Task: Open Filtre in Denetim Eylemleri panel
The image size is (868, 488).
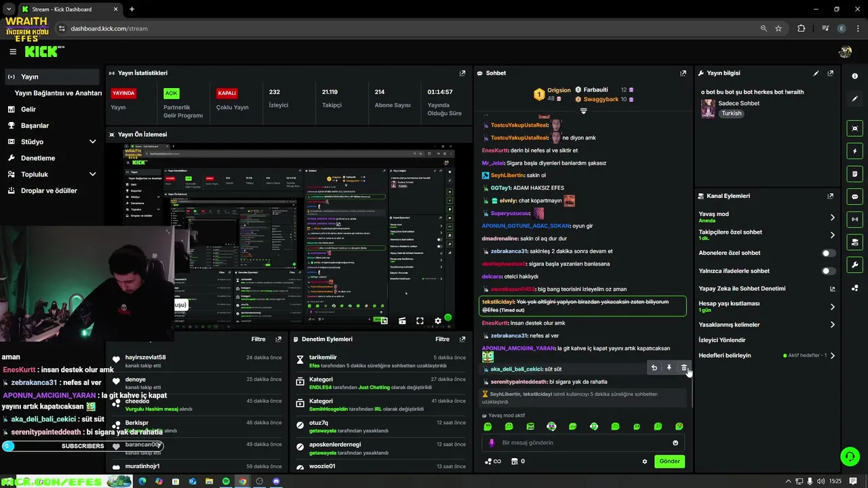Action: pos(442,339)
